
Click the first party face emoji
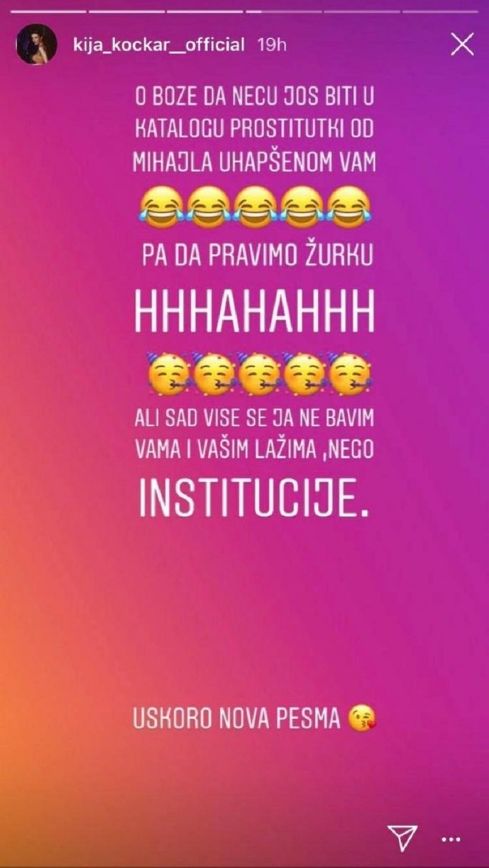pos(166,373)
